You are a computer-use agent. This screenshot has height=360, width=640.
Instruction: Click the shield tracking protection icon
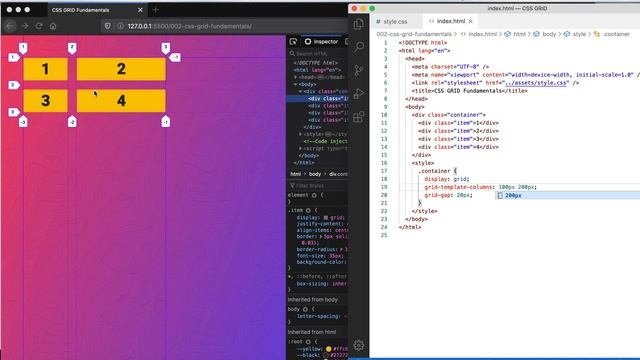107,26
